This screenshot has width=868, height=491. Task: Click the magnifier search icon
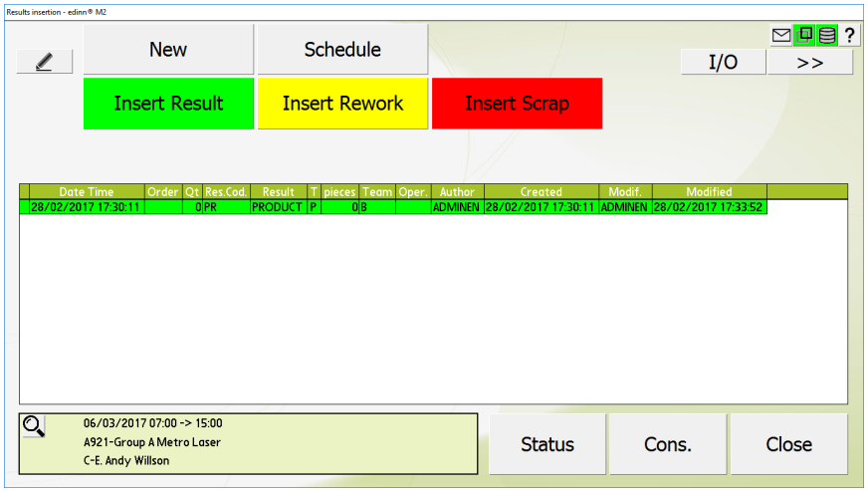point(33,426)
